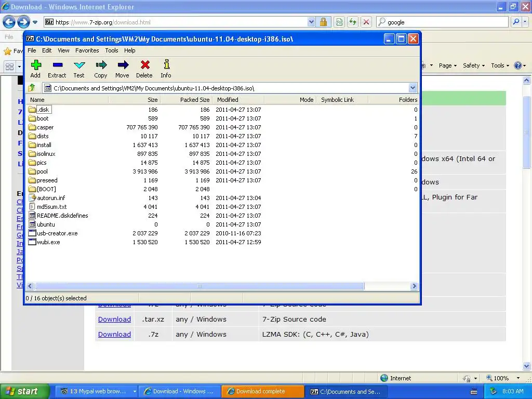Image resolution: width=532 pixels, height=399 pixels.
Task: Switch to Download - Windows taskbar button
Action: click(x=180, y=391)
